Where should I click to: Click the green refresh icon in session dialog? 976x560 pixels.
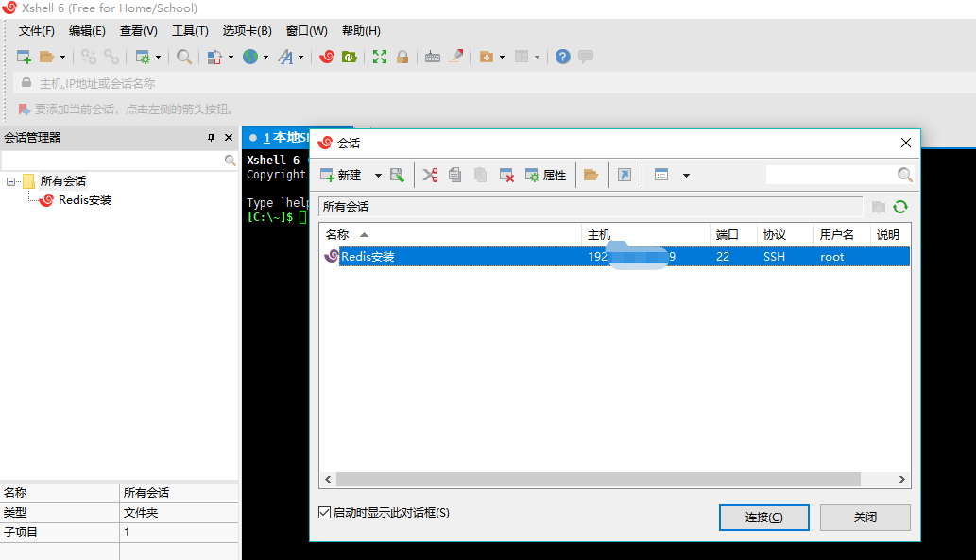coord(900,207)
